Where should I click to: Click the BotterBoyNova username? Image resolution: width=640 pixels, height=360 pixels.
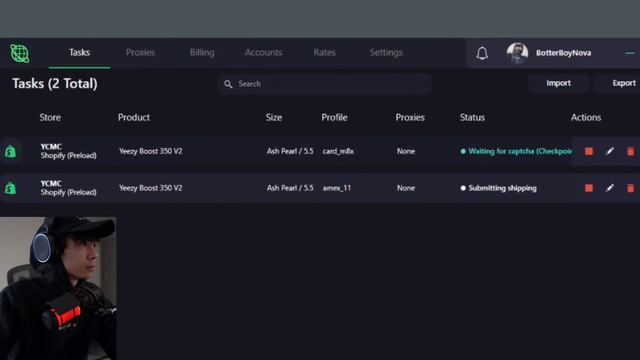pyautogui.click(x=563, y=53)
